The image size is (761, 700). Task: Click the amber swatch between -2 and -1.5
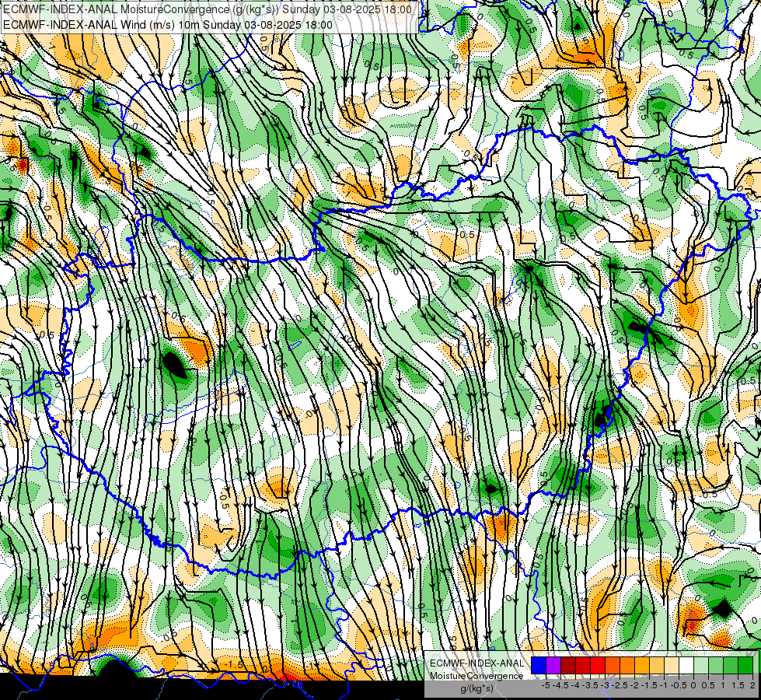(642, 666)
